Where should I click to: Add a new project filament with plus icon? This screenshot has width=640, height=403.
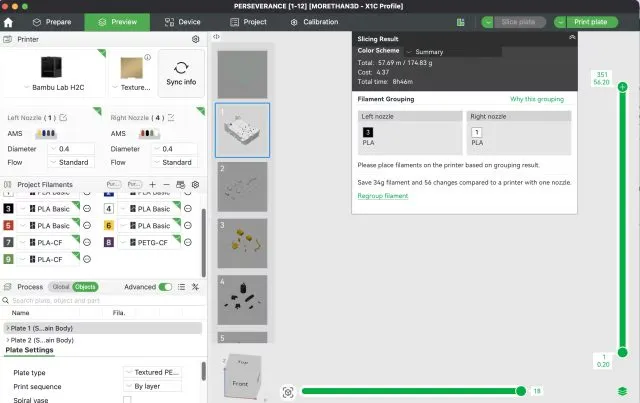pyautogui.click(x=152, y=185)
